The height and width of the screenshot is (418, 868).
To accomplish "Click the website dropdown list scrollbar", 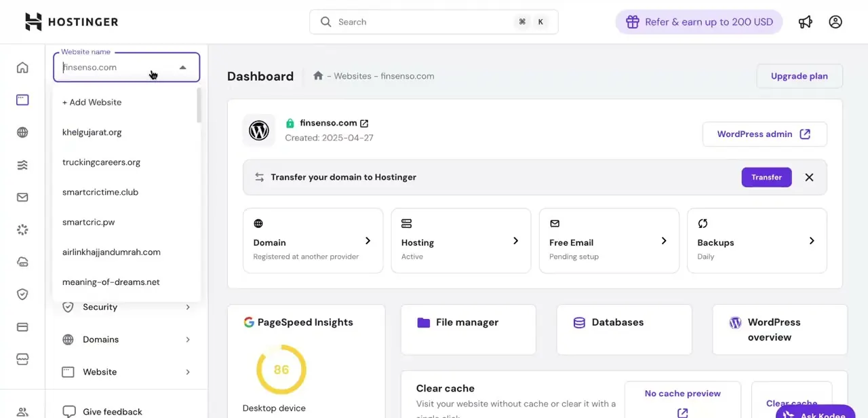I will [x=199, y=106].
